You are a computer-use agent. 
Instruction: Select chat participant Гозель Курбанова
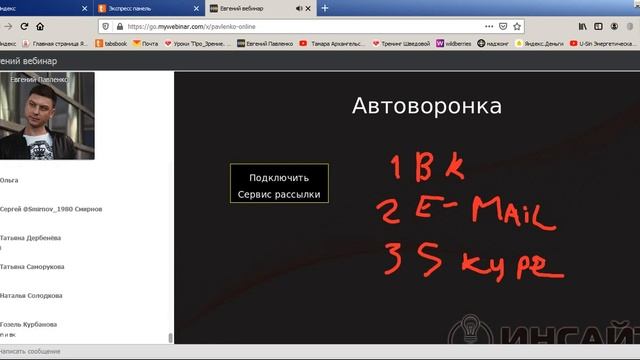[x=29, y=324]
